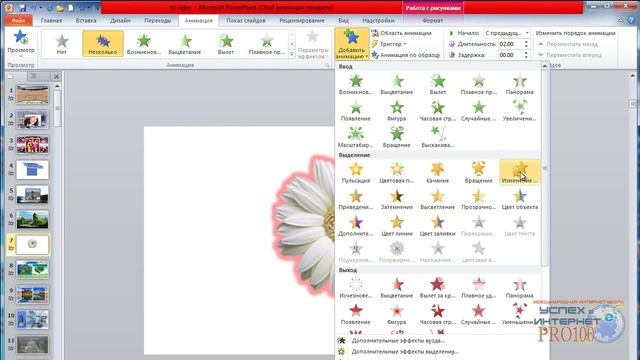The width and height of the screenshot is (640, 360).
Task: Select emphasis effect Изменение размера
Action: tap(519, 173)
